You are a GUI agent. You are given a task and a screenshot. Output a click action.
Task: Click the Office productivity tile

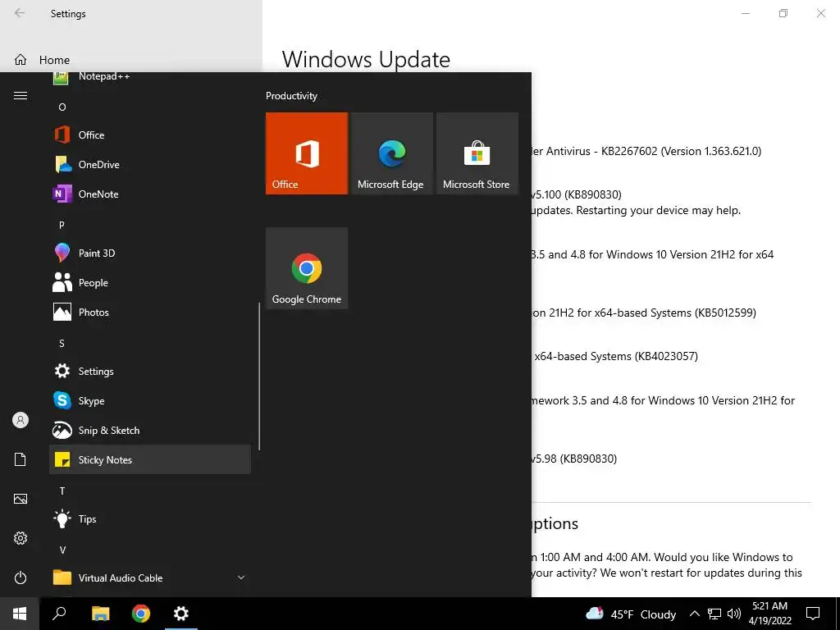307,153
